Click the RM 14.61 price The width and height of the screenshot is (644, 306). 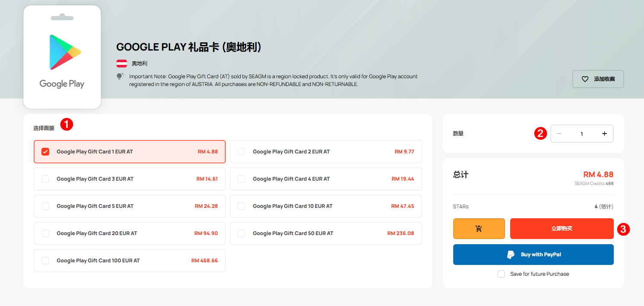(207, 179)
